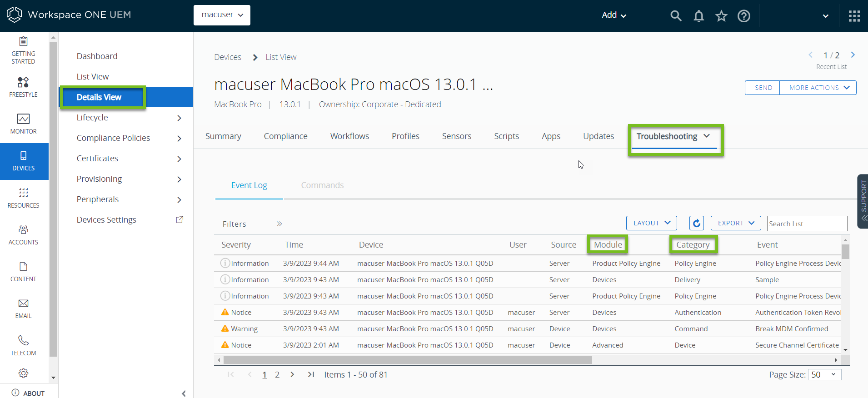Jump to last page of event log
868x398 pixels.
click(x=311, y=374)
